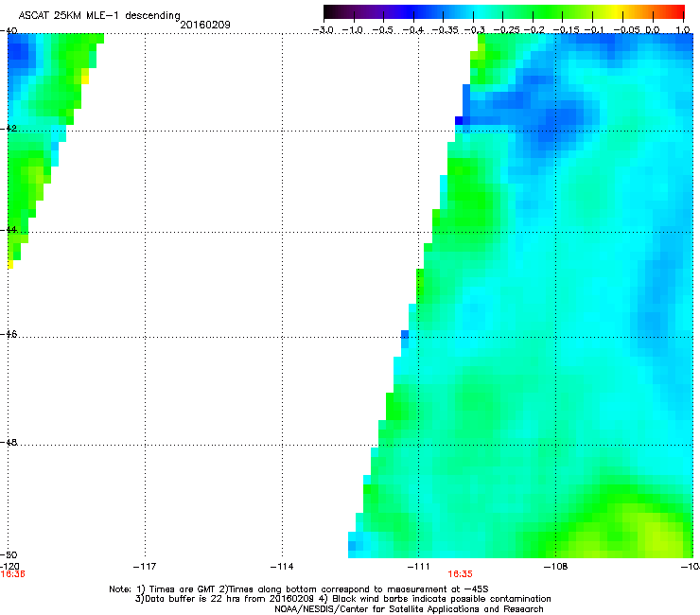Click the longitude label "-108" on bottom axis

click(x=556, y=567)
